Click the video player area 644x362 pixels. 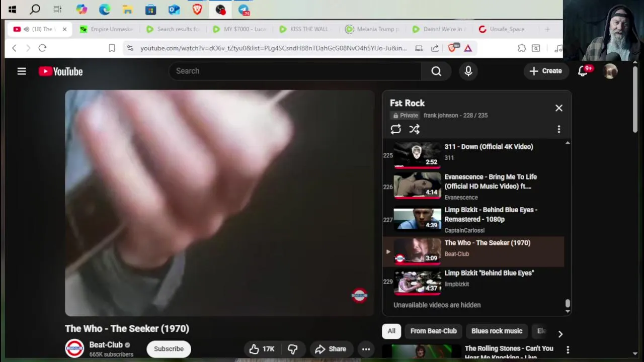(x=220, y=203)
